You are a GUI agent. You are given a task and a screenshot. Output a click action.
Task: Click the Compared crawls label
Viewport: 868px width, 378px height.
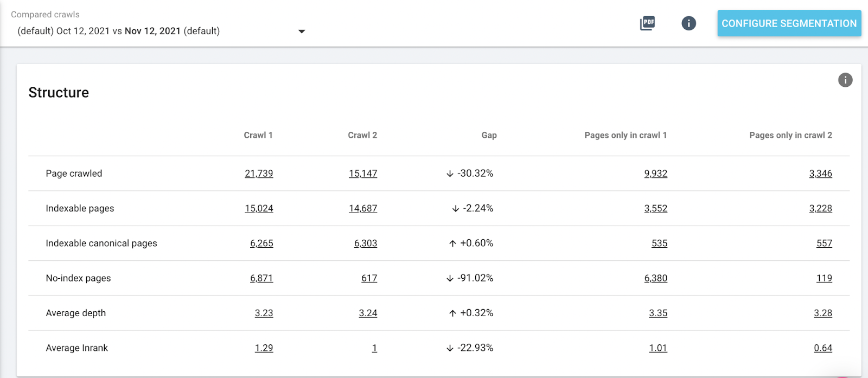[x=45, y=15]
